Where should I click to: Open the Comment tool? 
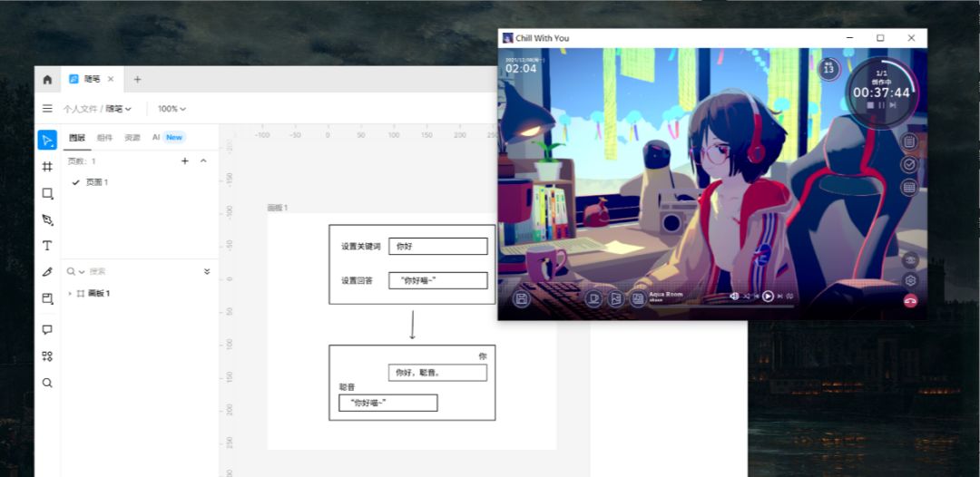(47, 330)
